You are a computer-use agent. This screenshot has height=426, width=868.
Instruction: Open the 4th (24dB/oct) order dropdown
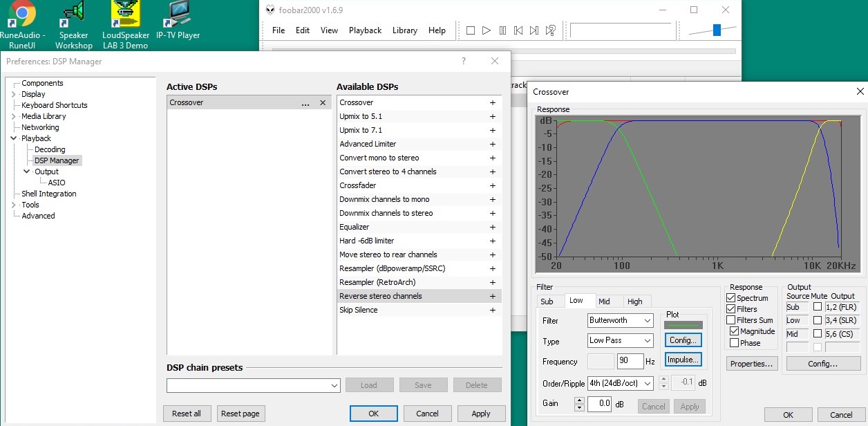[620, 382]
